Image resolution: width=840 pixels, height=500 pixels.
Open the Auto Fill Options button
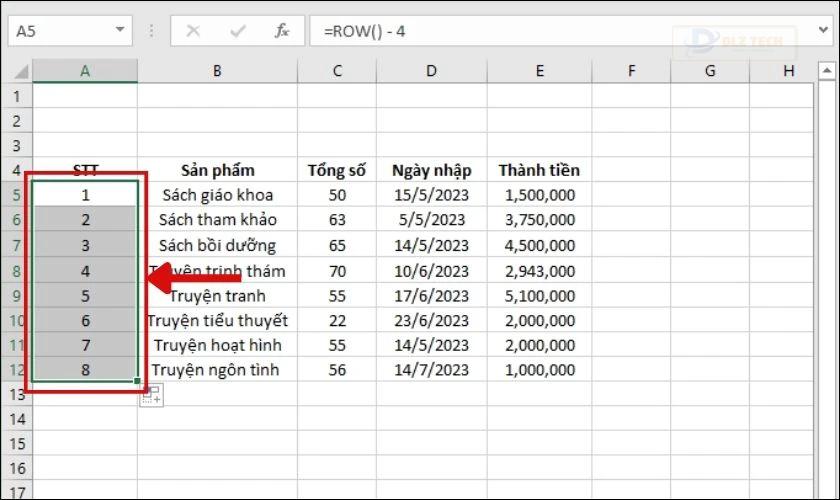click(152, 395)
